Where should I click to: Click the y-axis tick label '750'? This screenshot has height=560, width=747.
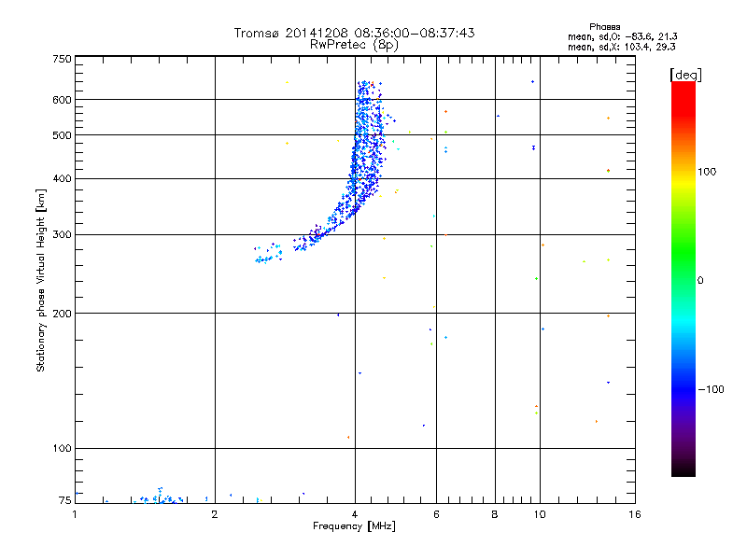point(63,59)
